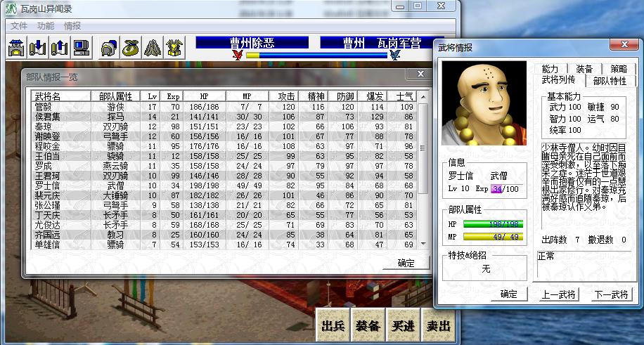
Task: Click the castle icon in the toolbar
Action: coord(16,48)
